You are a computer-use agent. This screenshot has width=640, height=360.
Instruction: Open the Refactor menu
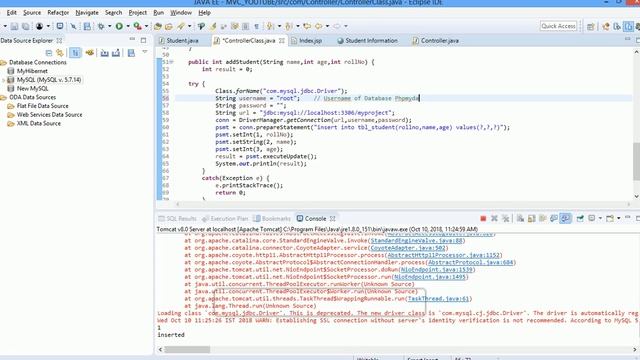click(58, 13)
